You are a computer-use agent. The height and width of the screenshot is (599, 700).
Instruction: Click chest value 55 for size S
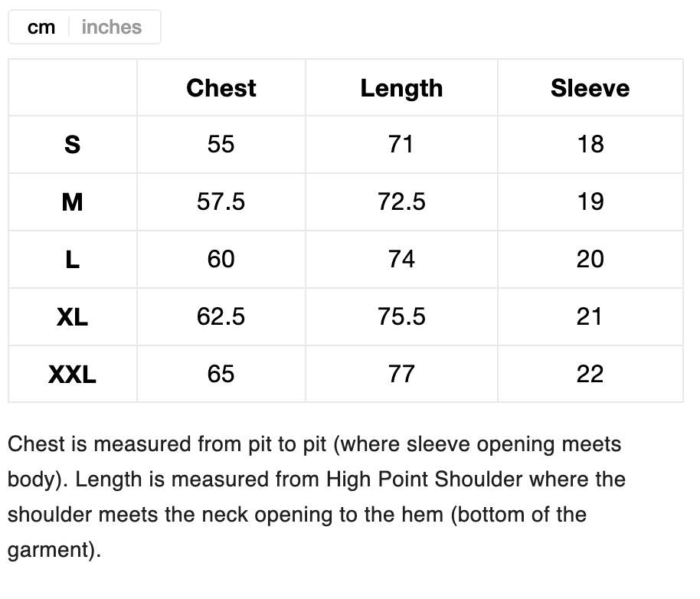point(221,144)
